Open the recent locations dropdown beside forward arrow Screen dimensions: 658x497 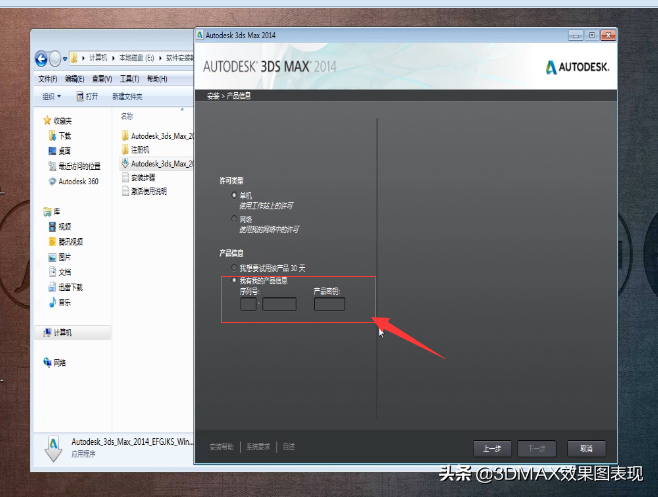[65, 59]
